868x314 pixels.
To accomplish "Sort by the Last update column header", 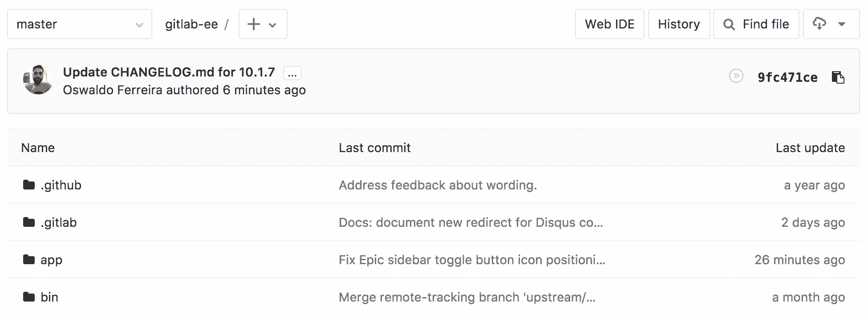I will 810,147.
